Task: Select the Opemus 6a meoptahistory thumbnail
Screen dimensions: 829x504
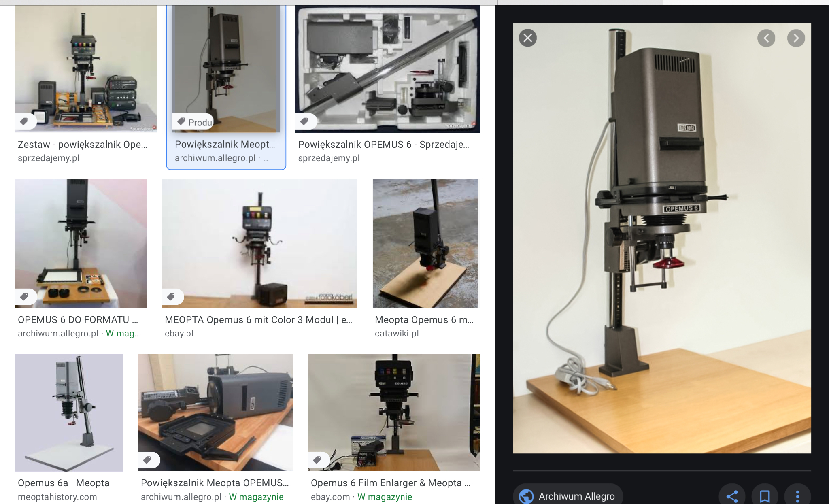Action: tap(69, 412)
